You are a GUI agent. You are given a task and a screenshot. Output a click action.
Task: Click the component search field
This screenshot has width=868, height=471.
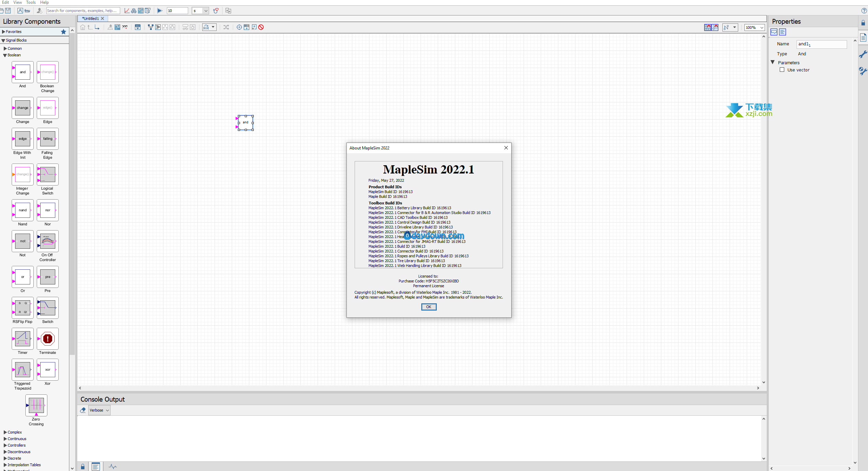(83, 11)
